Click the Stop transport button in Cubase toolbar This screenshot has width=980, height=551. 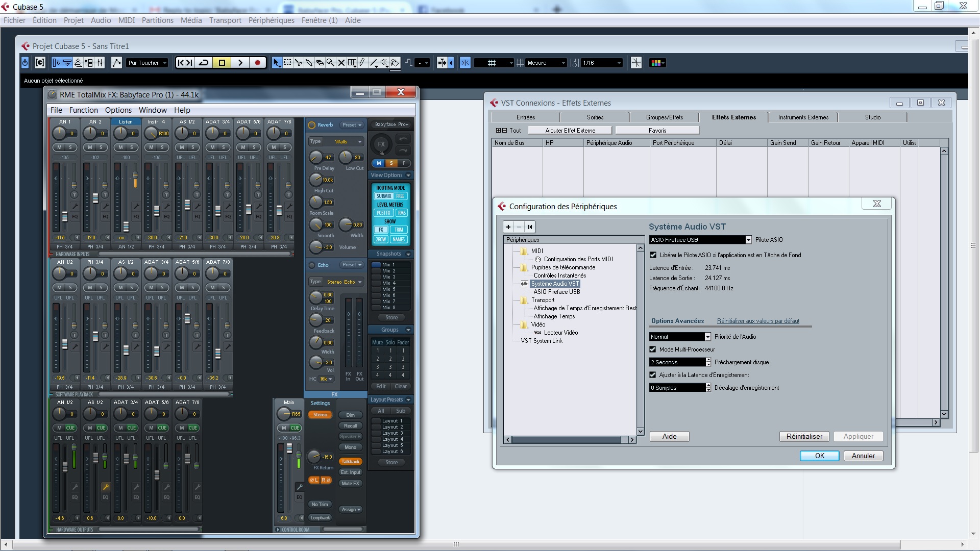pyautogui.click(x=222, y=63)
